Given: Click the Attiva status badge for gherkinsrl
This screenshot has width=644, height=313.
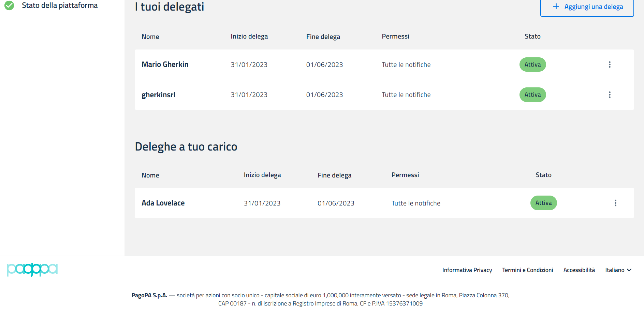Looking at the screenshot, I should pos(532,95).
